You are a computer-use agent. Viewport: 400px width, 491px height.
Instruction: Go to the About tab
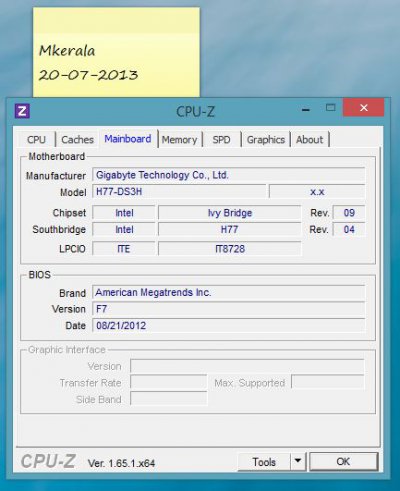310,139
